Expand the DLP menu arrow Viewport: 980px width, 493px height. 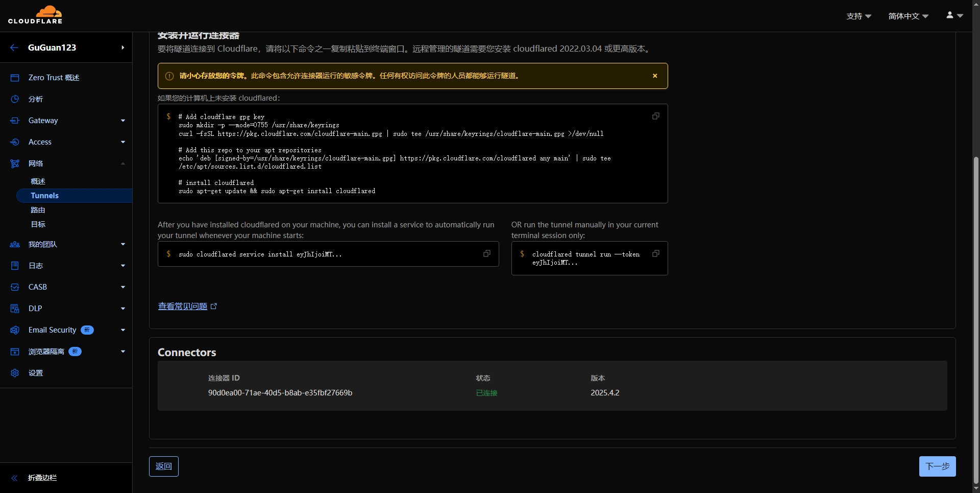(x=123, y=309)
